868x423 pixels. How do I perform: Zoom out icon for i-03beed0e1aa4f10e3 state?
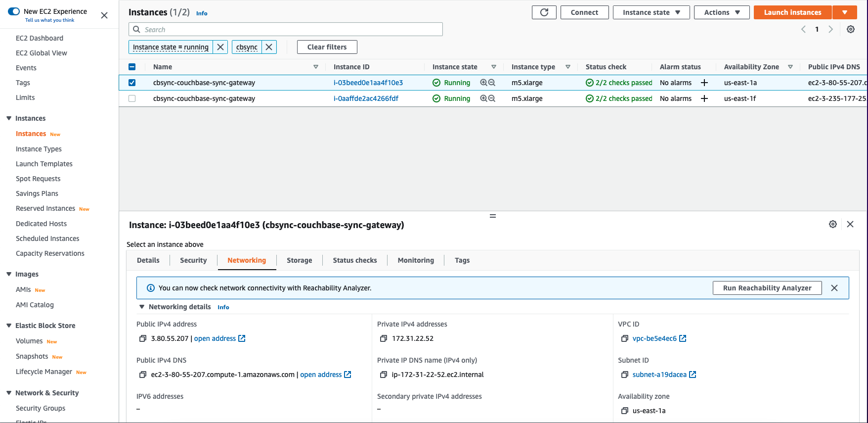tap(492, 83)
